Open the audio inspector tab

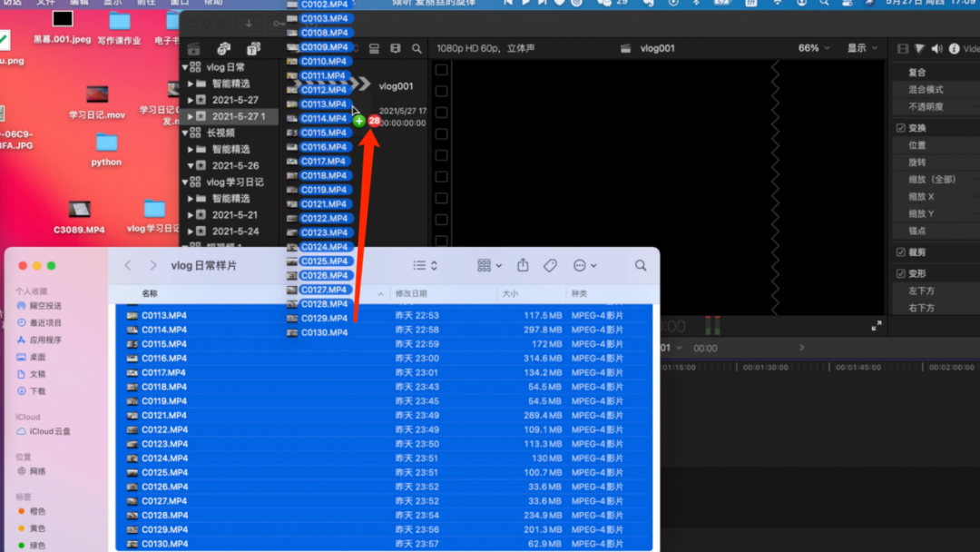936,48
